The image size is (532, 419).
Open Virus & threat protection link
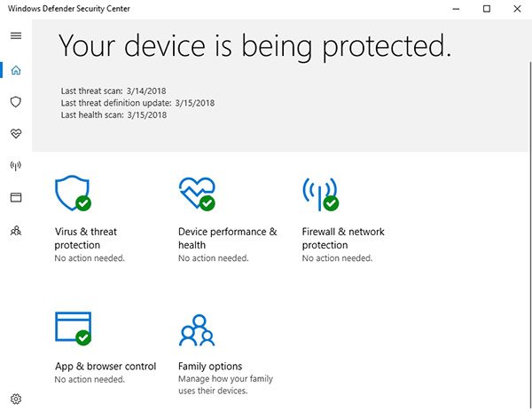click(85, 238)
